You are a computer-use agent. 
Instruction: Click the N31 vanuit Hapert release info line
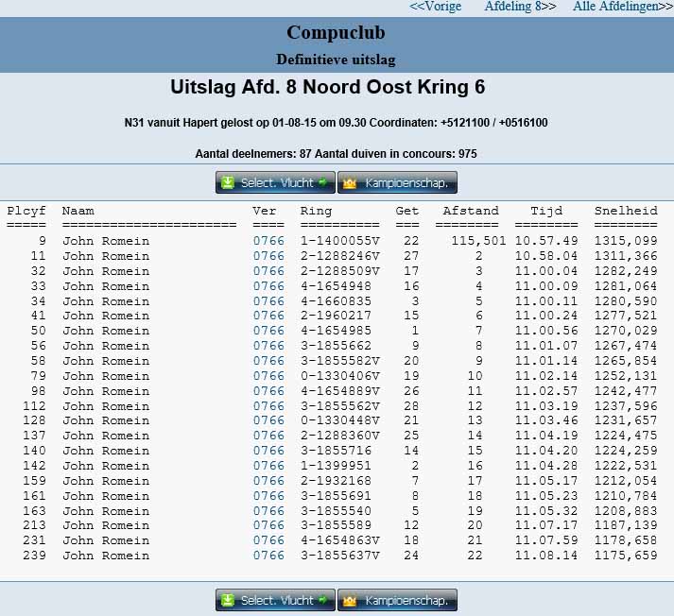point(337,123)
